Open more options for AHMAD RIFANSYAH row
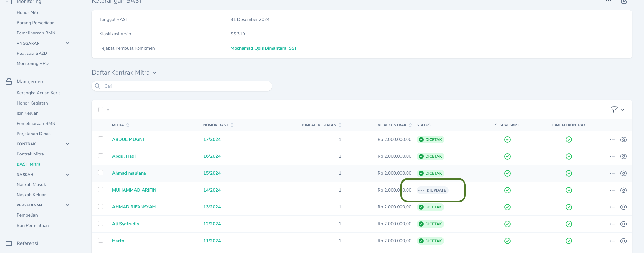The height and width of the screenshot is (253, 644). point(612,207)
